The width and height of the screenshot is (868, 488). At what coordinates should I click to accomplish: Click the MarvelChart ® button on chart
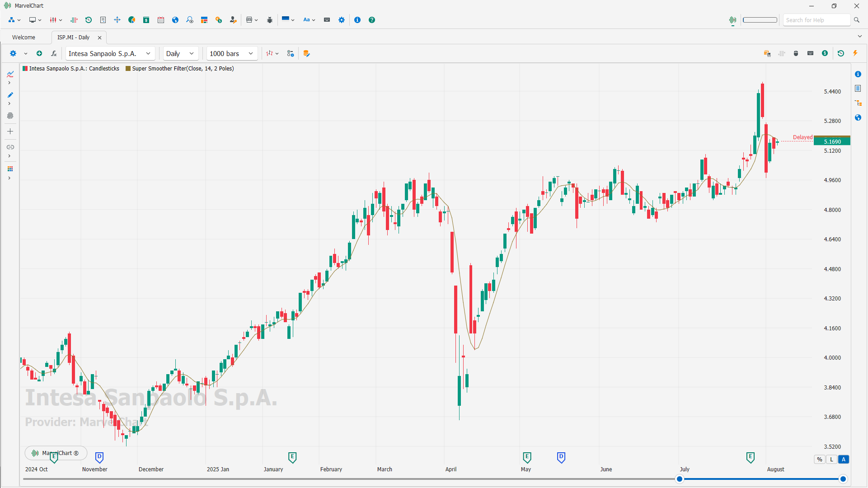pyautogui.click(x=56, y=453)
